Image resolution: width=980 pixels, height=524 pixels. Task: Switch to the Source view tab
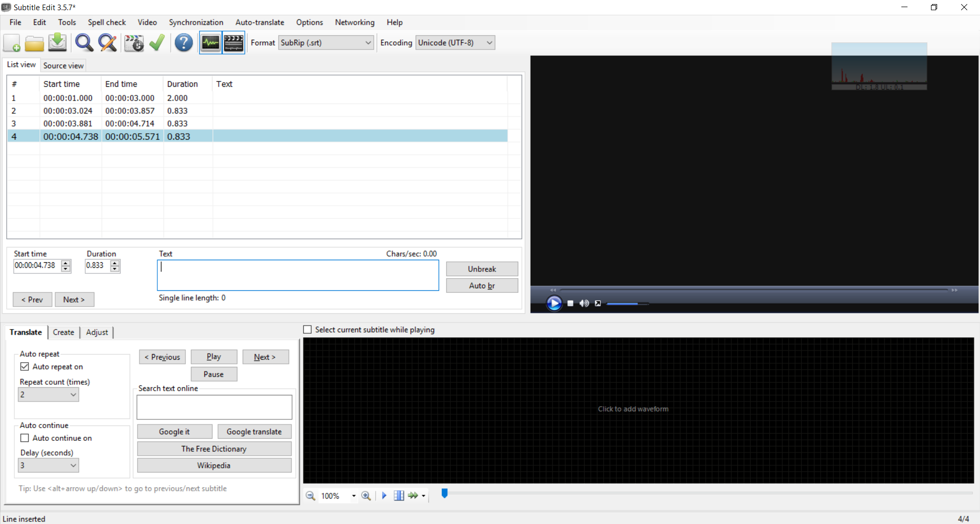coord(63,65)
